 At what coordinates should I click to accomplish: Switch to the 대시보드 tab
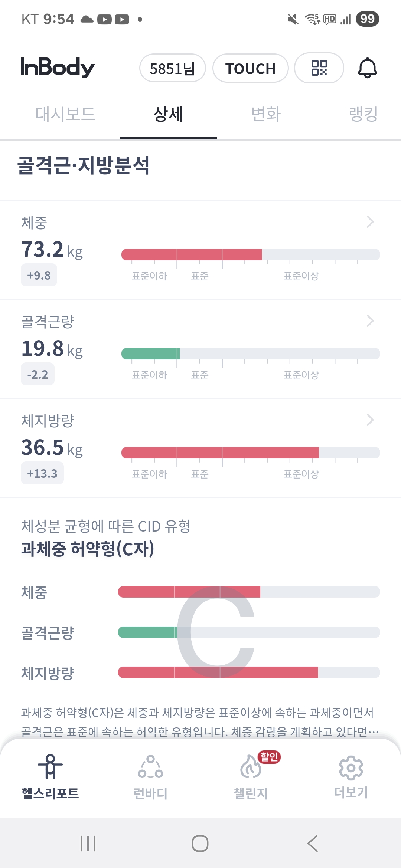65,114
